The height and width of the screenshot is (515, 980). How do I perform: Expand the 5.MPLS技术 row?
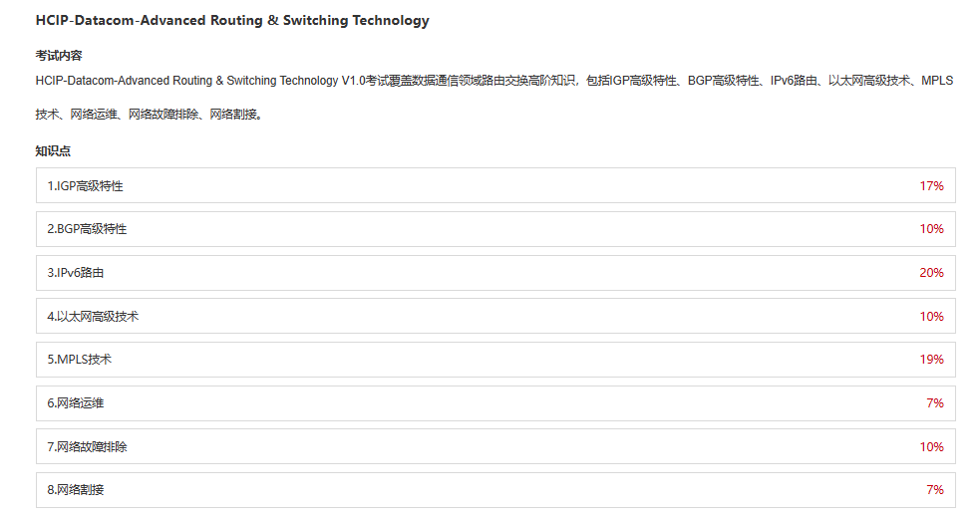(495, 360)
